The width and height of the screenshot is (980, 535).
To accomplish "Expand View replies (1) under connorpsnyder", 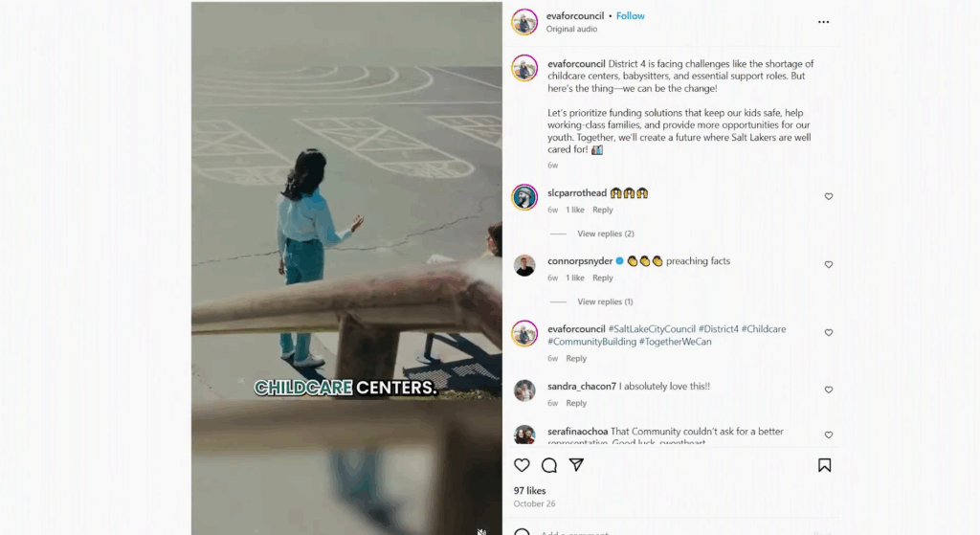I will point(605,301).
